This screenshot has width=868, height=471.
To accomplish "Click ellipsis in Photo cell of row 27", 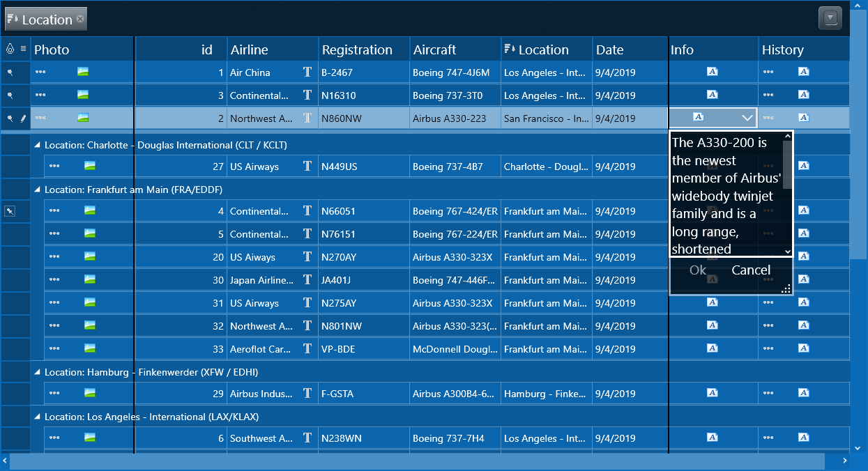I will [x=54, y=166].
